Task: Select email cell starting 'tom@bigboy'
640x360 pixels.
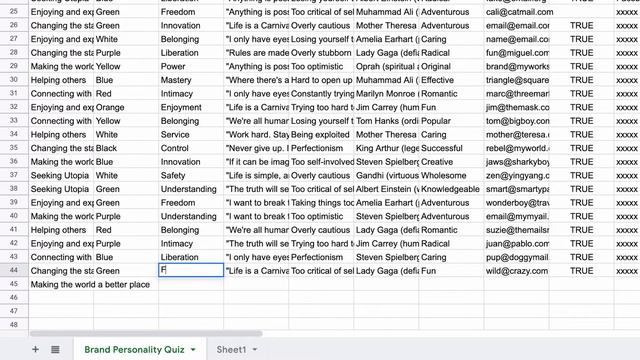Action: 517,121
